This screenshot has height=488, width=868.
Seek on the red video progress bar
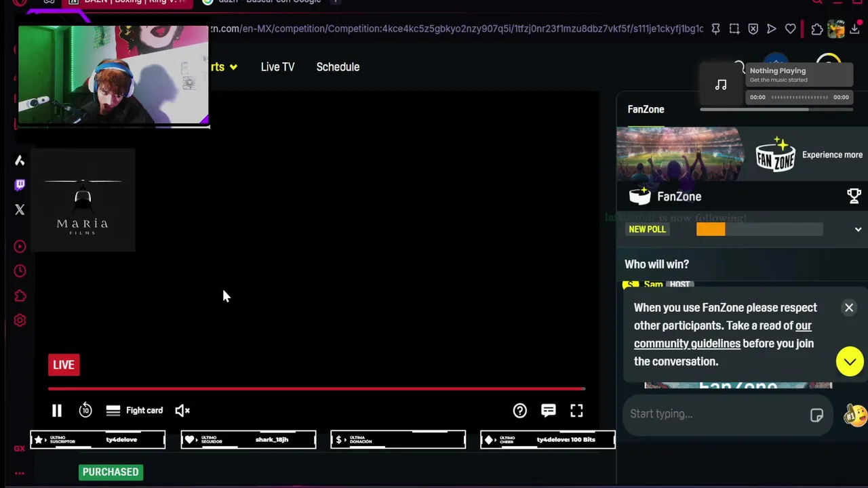(x=317, y=388)
